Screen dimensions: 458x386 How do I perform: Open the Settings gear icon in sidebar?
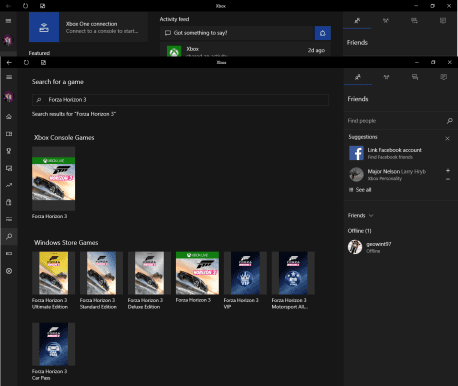coord(9,271)
